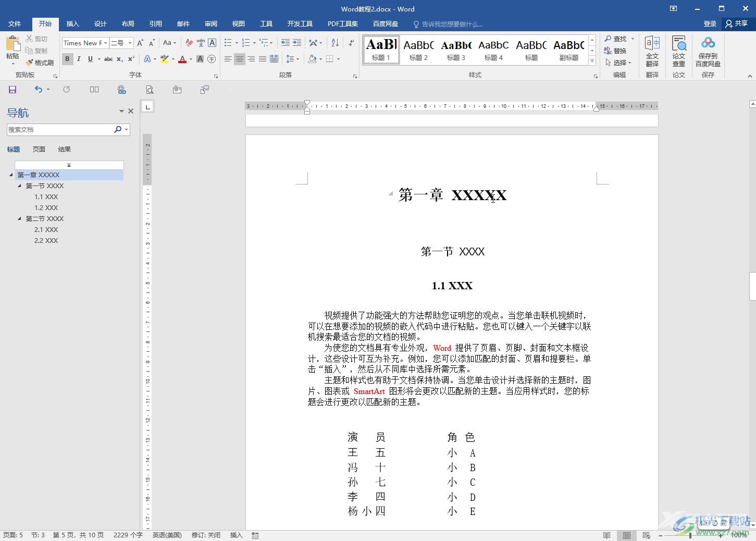Click the 告诉我您想要做什么 search field
756x541 pixels.
pos(448,24)
